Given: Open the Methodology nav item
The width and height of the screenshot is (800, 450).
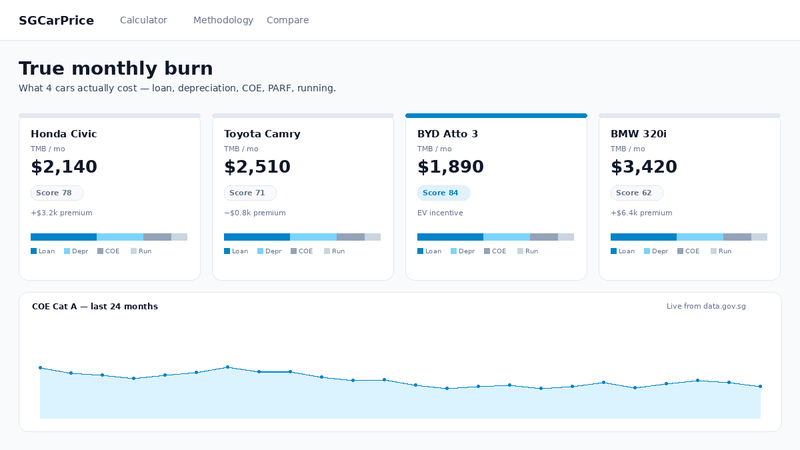Looking at the screenshot, I should pyautogui.click(x=223, y=20).
